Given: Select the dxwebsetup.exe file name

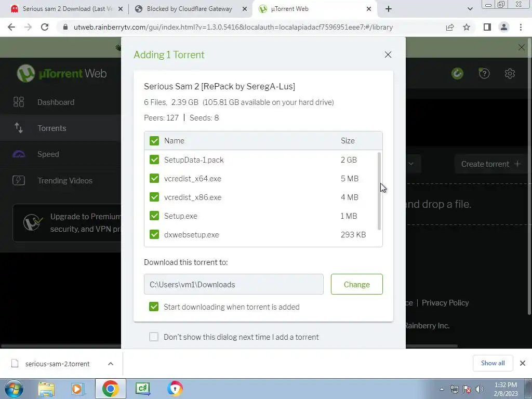Looking at the screenshot, I should point(191,234).
